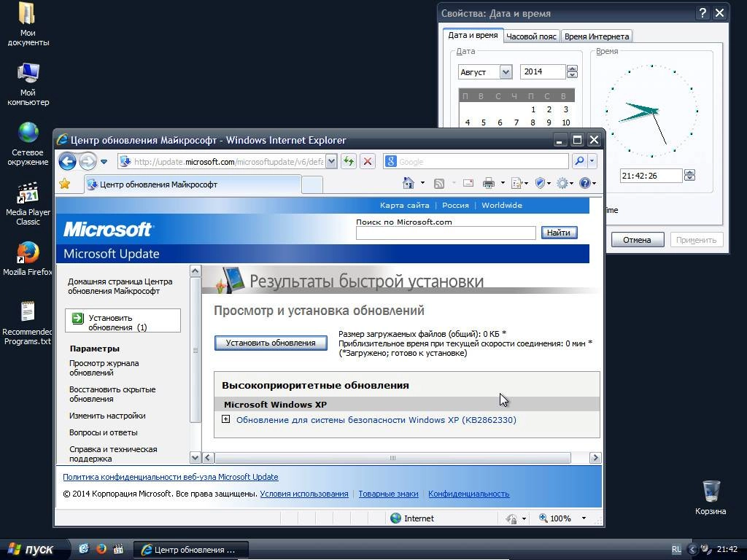
Task: Stop loading with the red X icon
Action: pyautogui.click(x=368, y=161)
